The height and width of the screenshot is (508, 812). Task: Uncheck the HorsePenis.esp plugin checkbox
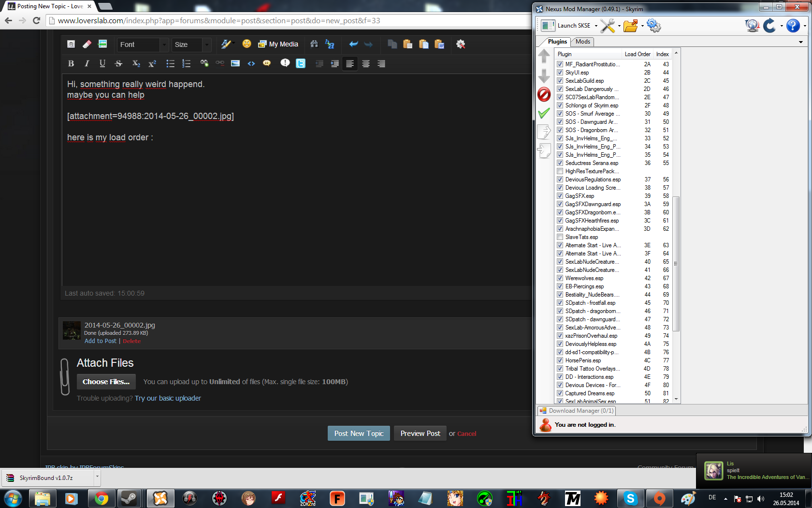pyautogui.click(x=560, y=360)
